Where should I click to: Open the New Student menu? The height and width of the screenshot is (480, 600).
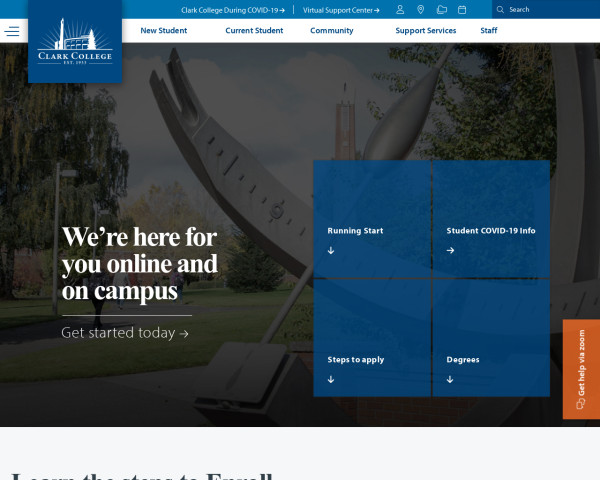pos(164,31)
